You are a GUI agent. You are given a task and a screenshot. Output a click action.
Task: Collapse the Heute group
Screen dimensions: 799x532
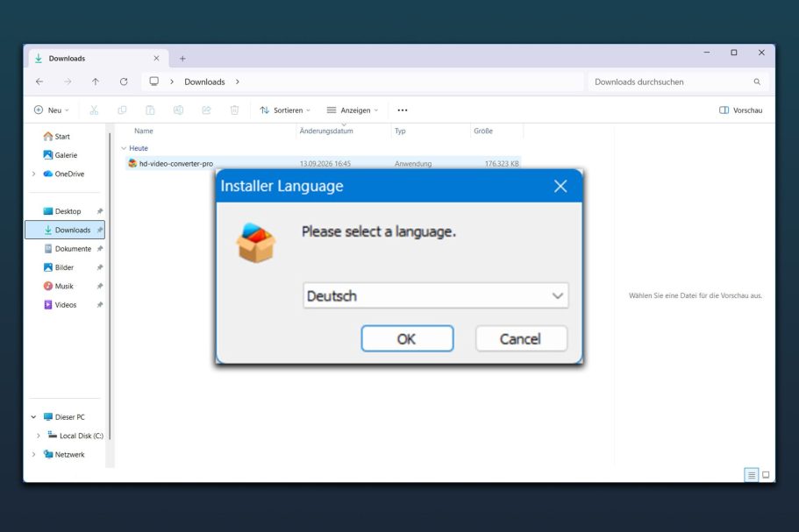pos(124,148)
